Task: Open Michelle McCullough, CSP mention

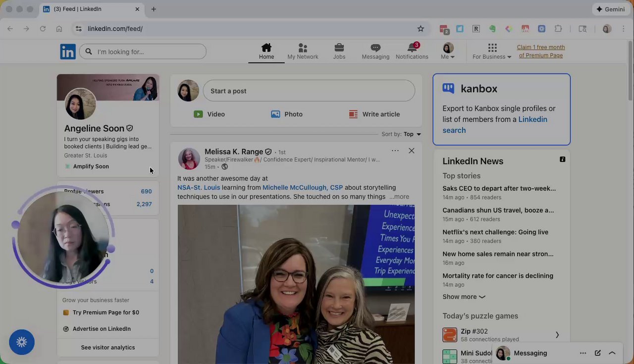Action: [303, 188]
